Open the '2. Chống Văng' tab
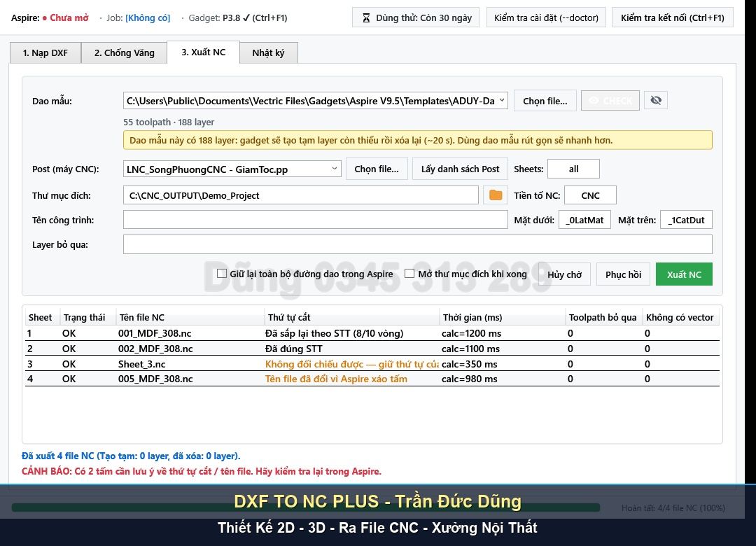756x546 pixels. pyautogui.click(x=125, y=53)
